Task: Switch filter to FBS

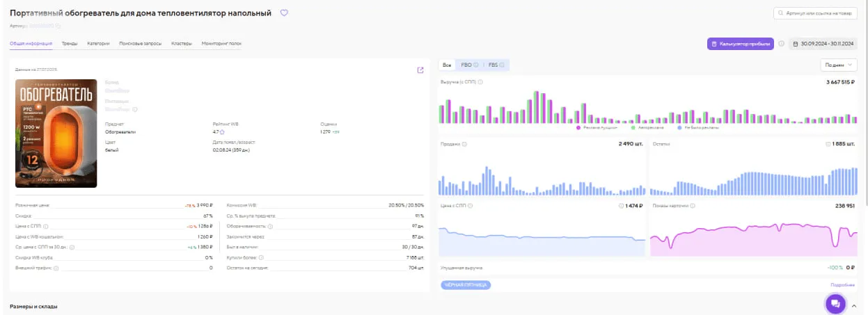Action: 494,65
